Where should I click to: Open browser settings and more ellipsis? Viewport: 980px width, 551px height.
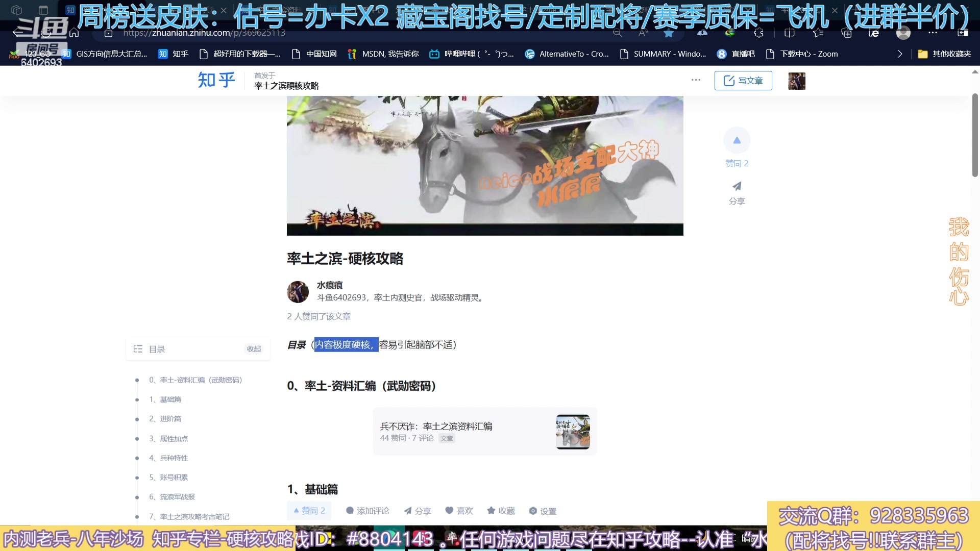[933, 33]
